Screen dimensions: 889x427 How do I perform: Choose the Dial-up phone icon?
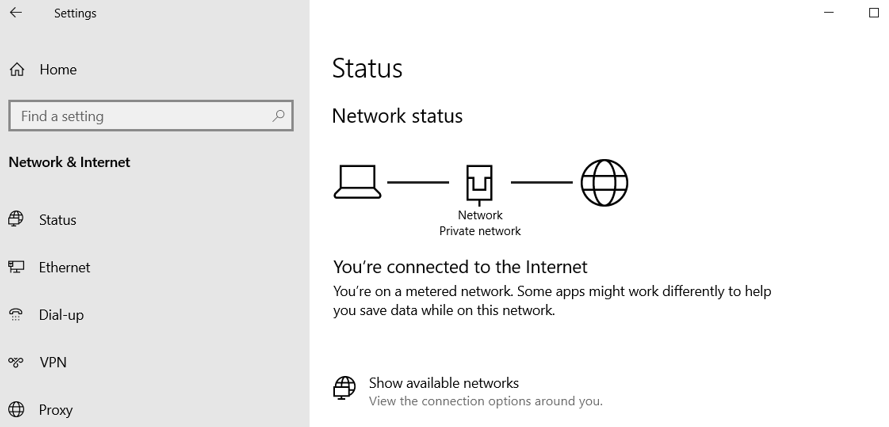(x=16, y=315)
